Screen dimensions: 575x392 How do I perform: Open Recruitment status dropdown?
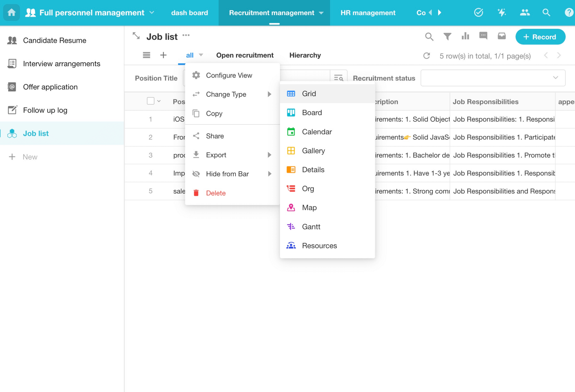(493, 78)
